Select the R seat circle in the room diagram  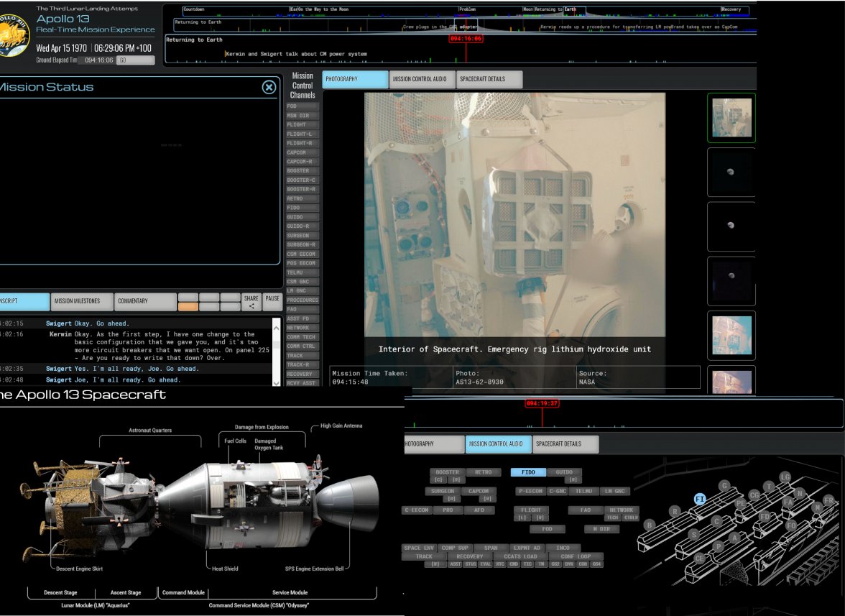coord(674,511)
